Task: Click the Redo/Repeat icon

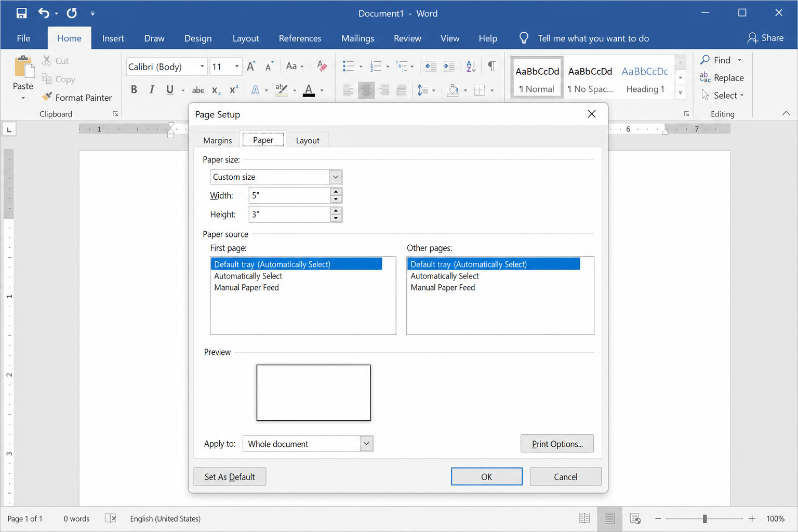Action: 72,13
